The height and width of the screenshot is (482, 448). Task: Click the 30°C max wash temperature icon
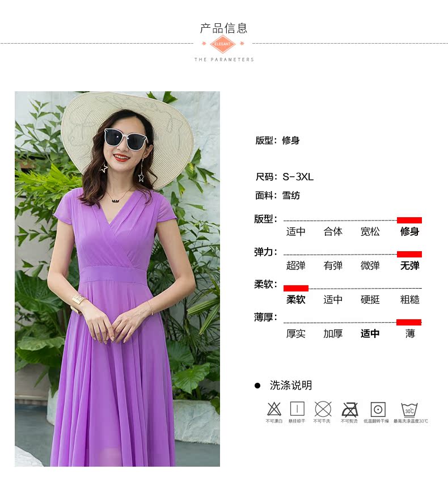tap(409, 410)
